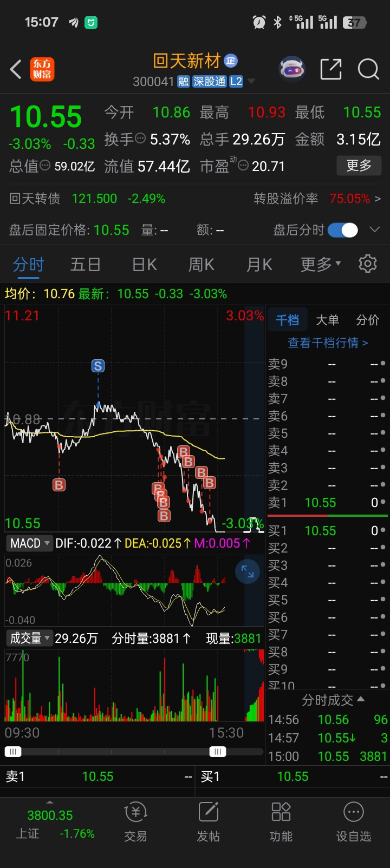Switch to the 周K tab
Screen dimensions: 390x868
tap(201, 264)
